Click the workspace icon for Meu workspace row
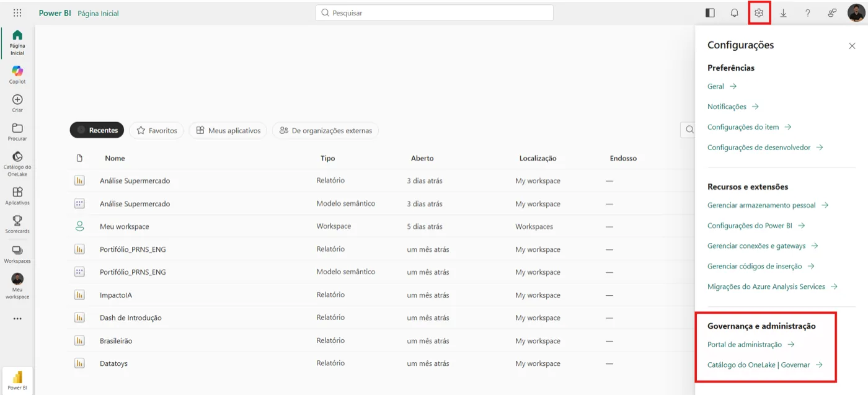This screenshot has width=868, height=395. (79, 226)
